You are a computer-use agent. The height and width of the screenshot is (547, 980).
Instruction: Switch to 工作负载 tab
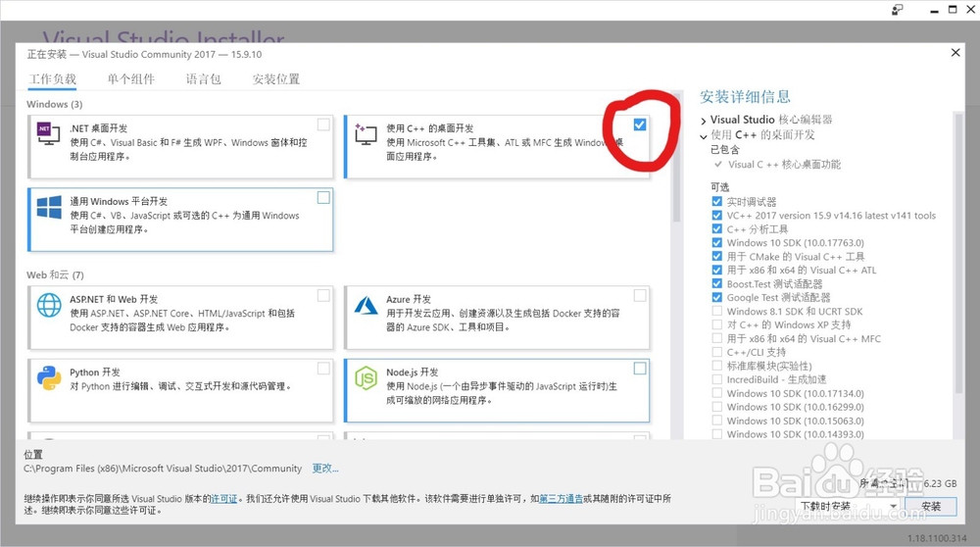coord(53,79)
